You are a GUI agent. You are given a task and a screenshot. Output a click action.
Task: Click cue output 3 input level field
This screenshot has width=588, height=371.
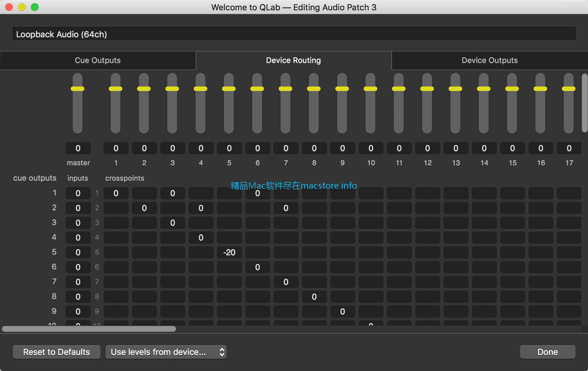point(78,223)
